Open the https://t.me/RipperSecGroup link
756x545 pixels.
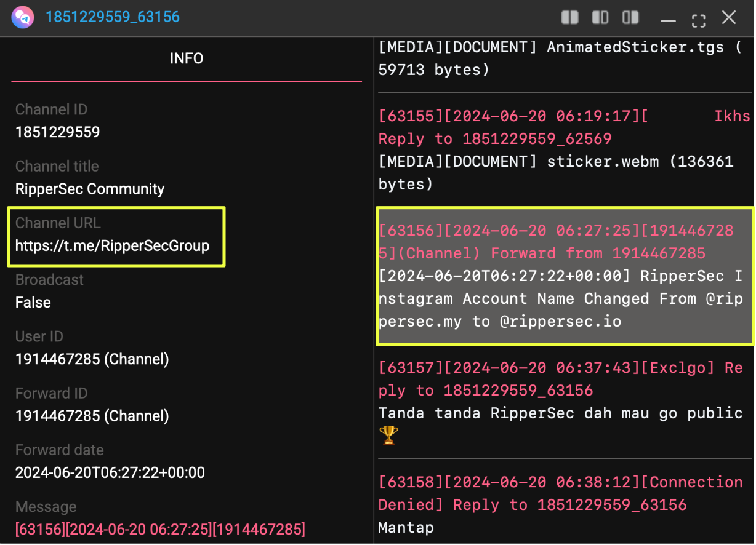point(112,246)
